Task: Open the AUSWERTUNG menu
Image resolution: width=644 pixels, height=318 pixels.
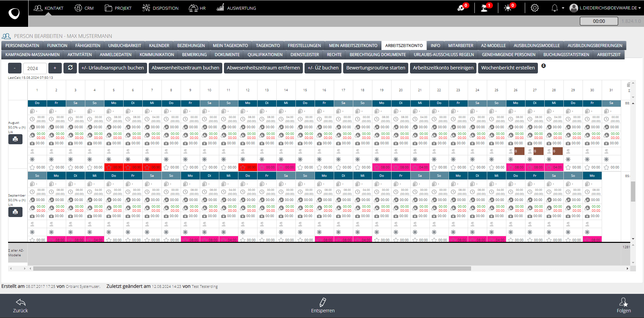Action: point(236,8)
